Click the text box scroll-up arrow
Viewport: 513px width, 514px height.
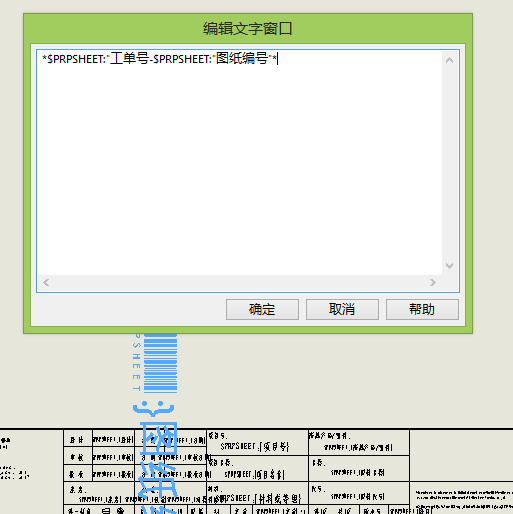point(449,60)
